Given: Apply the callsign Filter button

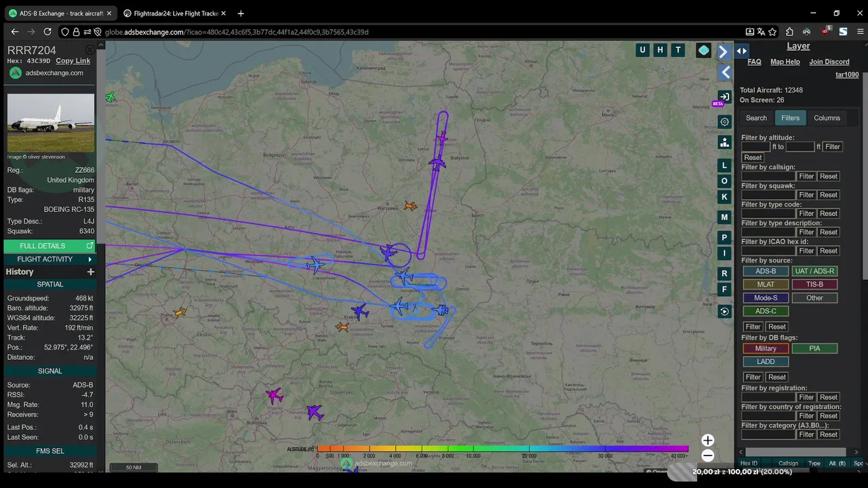Looking at the screenshot, I should [806, 176].
